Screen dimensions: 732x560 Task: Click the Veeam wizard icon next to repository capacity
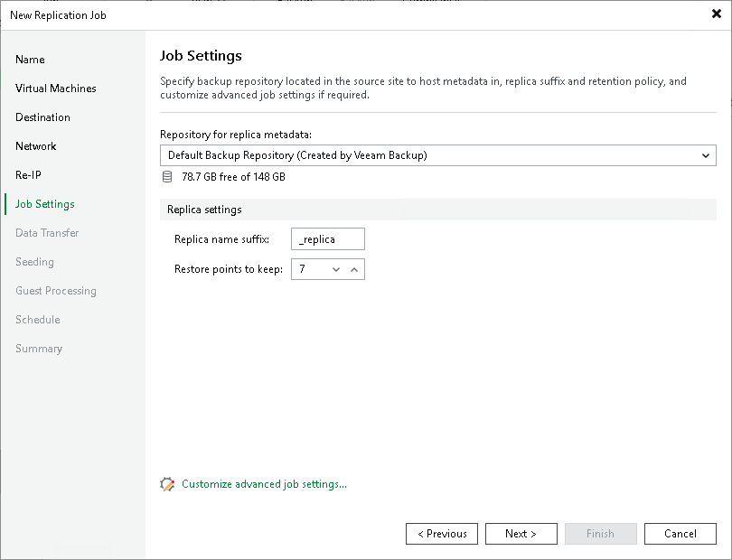167,177
